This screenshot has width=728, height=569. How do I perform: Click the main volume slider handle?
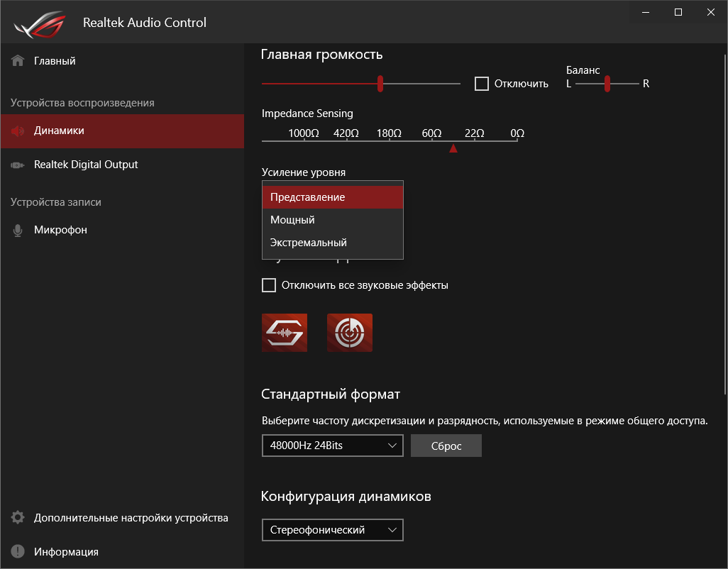coord(380,84)
